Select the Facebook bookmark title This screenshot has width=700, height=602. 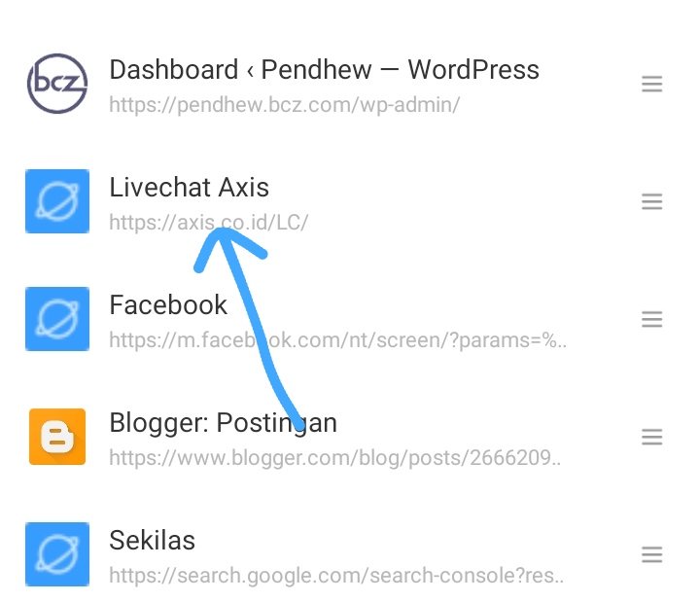(168, 304)
